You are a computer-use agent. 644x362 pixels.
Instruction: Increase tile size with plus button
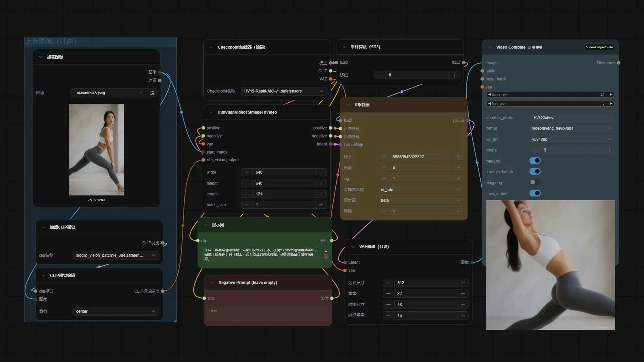(463, 283)
